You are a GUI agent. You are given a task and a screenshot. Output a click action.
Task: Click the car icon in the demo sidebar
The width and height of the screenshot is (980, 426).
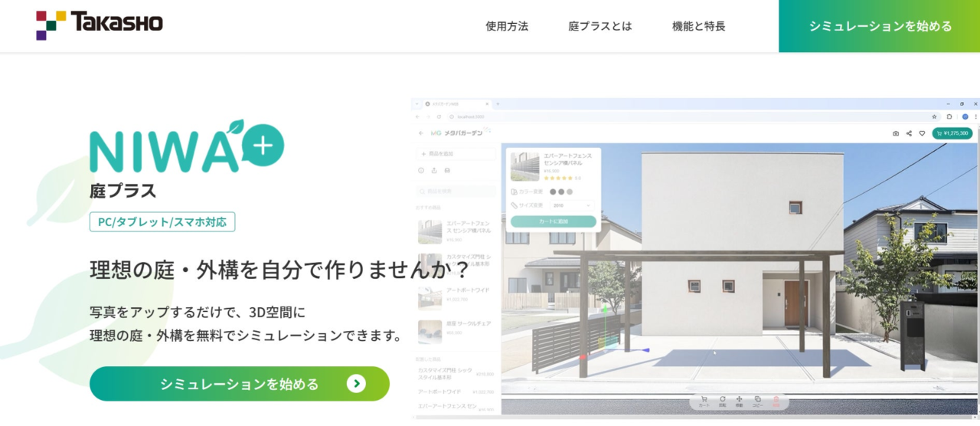pyautogui.click(x=447, y=170)
